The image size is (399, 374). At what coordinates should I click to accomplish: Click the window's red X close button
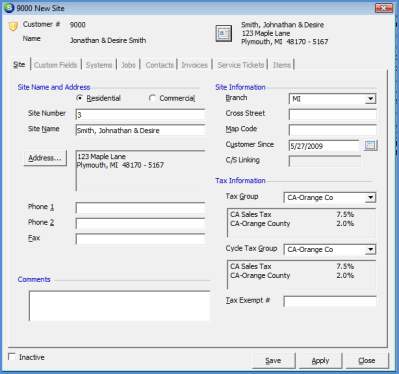click(x=383, y=8)
